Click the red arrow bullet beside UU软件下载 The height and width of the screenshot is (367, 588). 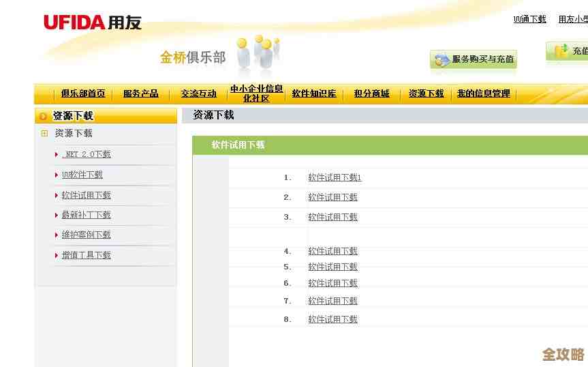tap(57, 175)
